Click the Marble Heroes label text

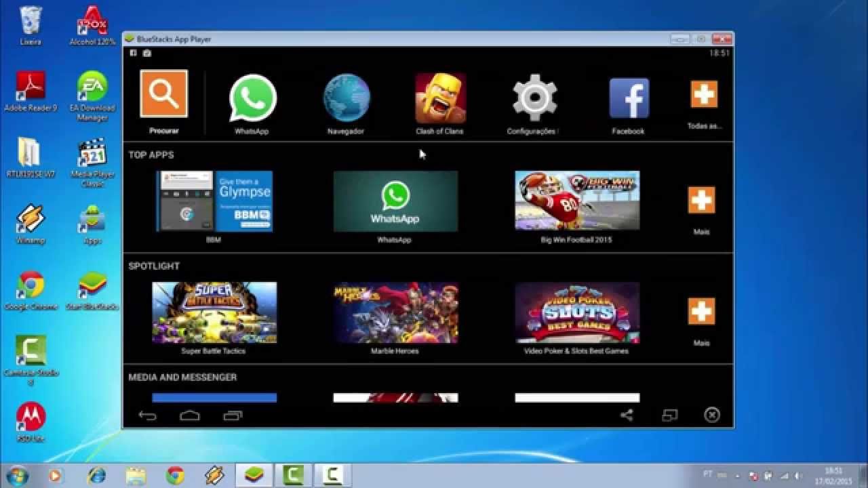click(x=395, y=351)
